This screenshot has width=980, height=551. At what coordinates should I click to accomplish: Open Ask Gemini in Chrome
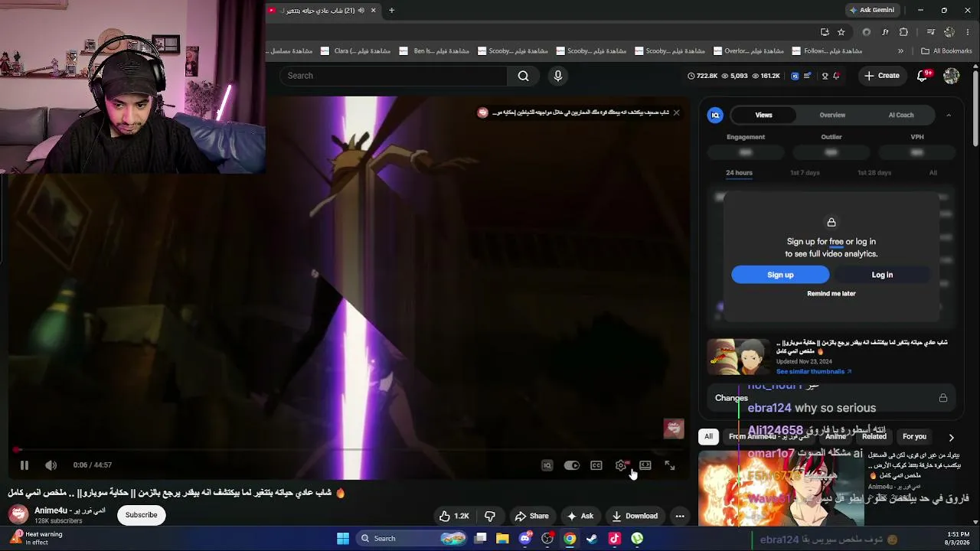pos(871,11)
